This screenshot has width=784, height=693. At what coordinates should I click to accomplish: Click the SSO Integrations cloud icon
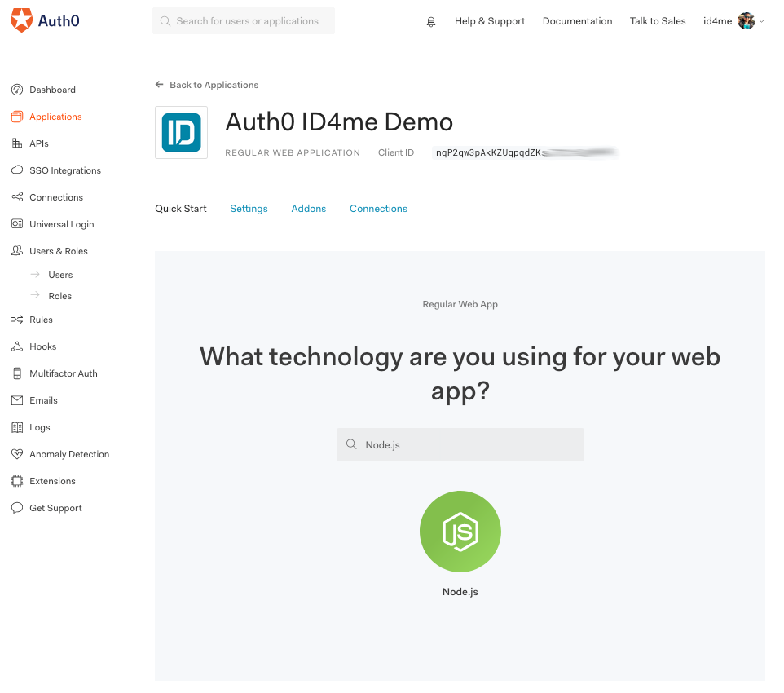[x=17, y=170]
